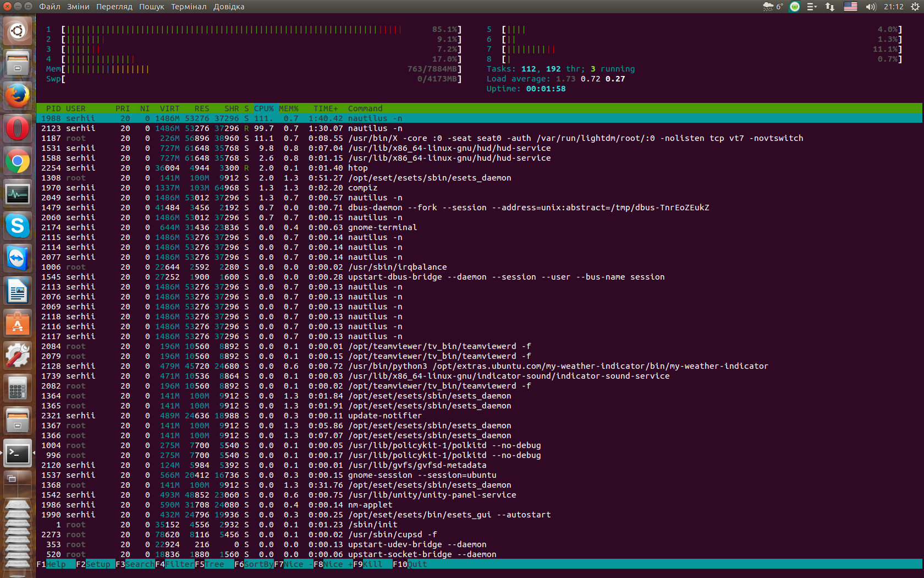Open the sound volume indicator
924x578 pixels.
tap(870, 7)
